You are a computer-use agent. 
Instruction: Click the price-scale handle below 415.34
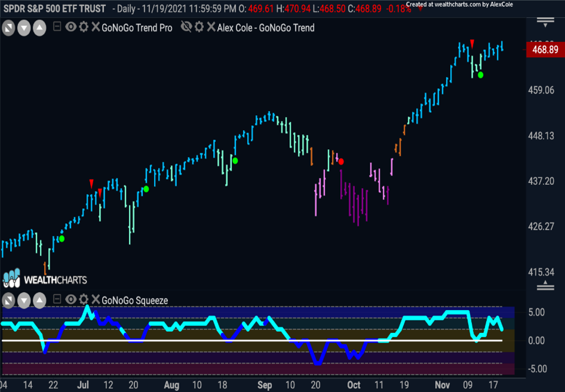(x=545, y=285)
